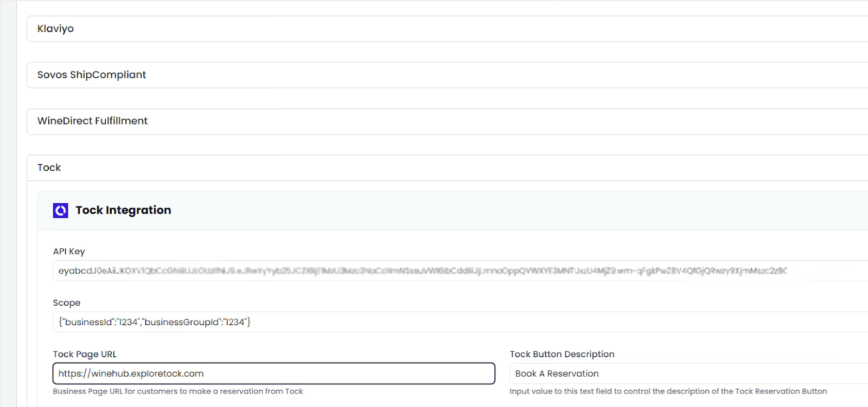The image size is (868, 407).
Task: Click the Scope label
Action: 67,303
